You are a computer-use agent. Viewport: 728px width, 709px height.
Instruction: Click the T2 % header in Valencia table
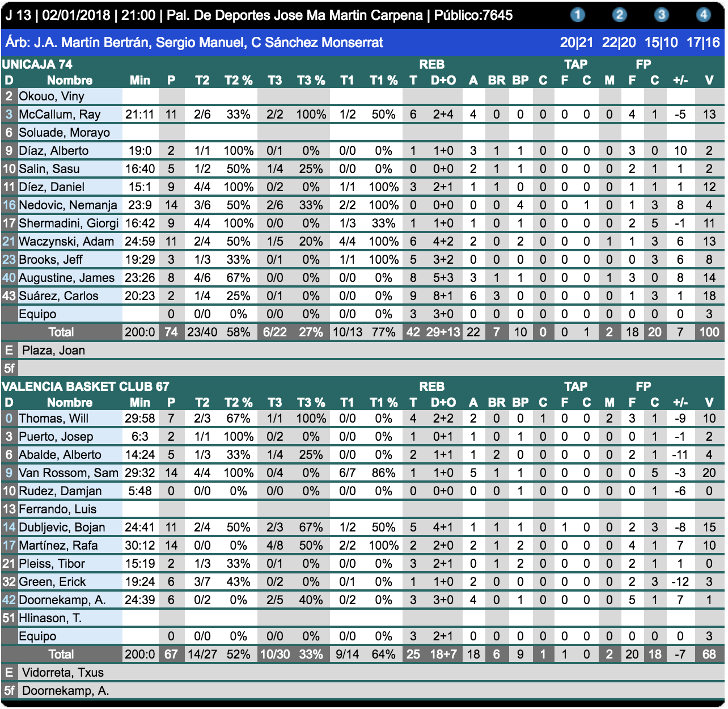coord(239,403)
